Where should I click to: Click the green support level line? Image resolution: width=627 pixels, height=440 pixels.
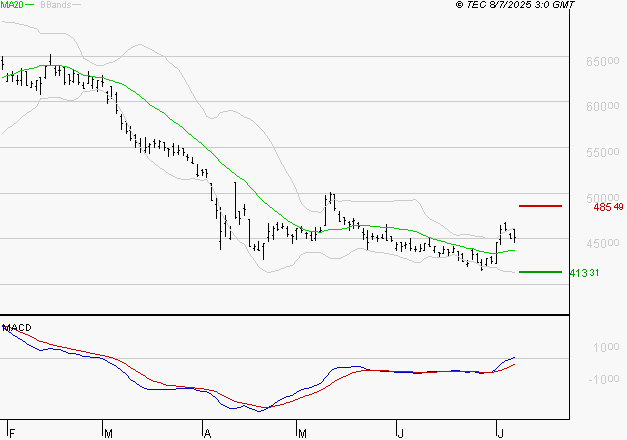pyautogui.click(x=540, y=272)
